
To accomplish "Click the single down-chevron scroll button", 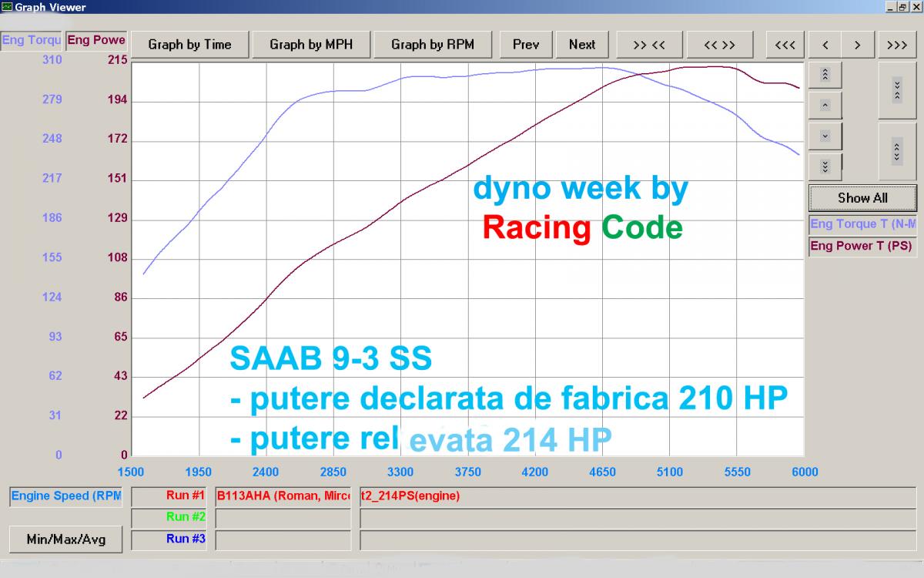I will pos(825,136).
